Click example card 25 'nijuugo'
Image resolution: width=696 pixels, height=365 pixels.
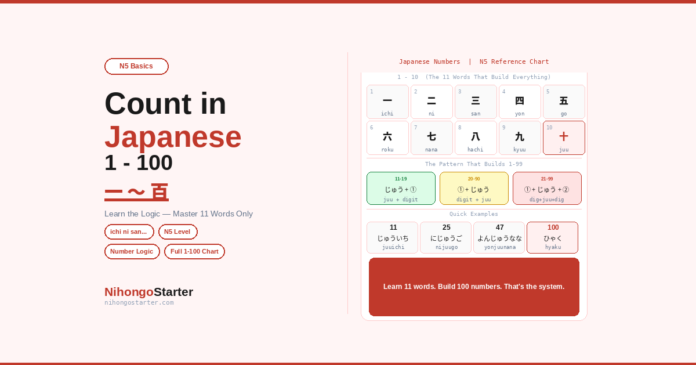(x=446, y=238)
